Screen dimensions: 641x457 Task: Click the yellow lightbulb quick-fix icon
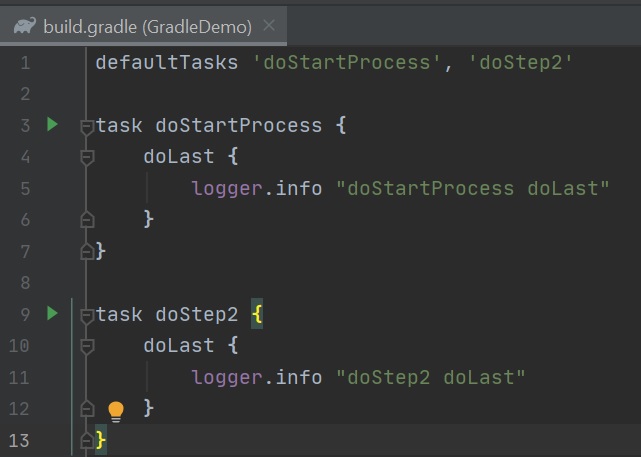click(x=116, y=409)
